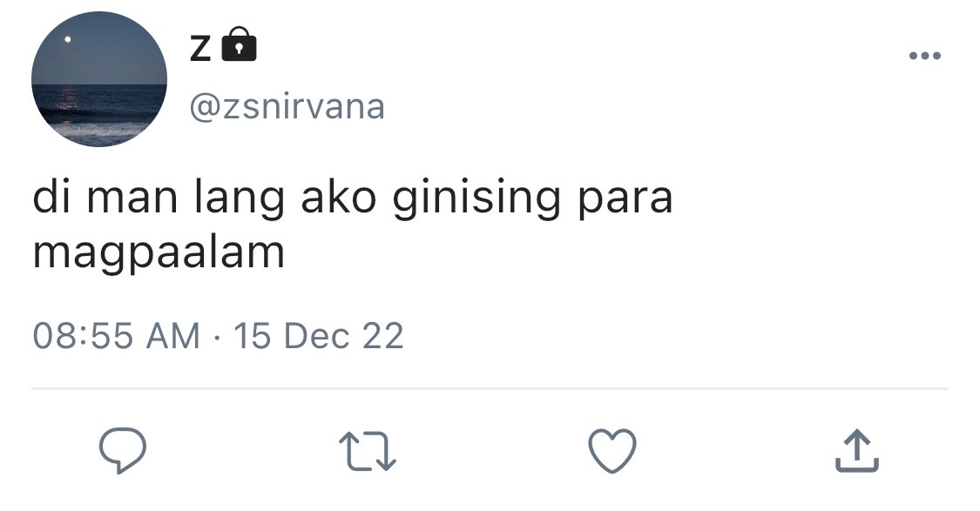
Task: Tap the moon dot in the avatar
Action: [67, 39]
